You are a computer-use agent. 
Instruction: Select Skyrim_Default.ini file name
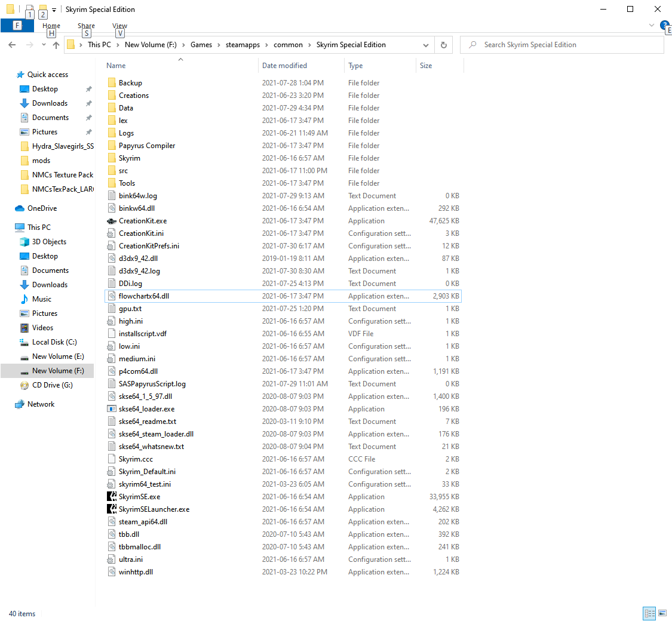147,472
